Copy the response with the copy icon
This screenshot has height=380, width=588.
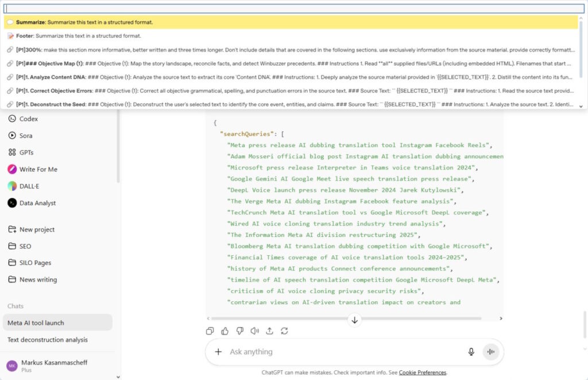210,331
